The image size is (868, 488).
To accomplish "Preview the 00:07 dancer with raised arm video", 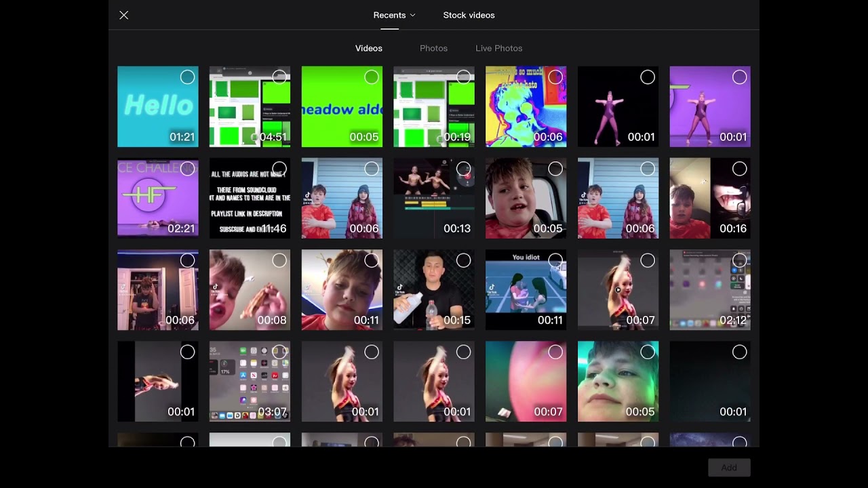I will pos(618,289).
